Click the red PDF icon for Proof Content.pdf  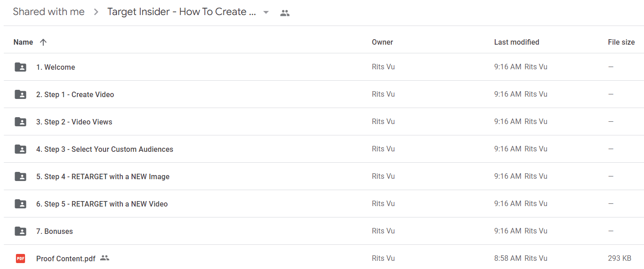pos(20,259)
